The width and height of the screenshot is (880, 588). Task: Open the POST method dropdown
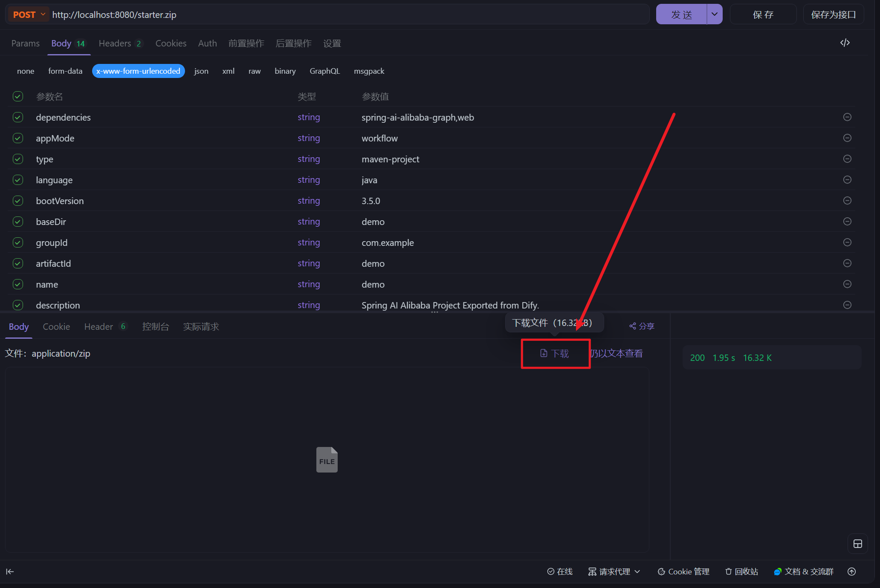click(28, 14)
